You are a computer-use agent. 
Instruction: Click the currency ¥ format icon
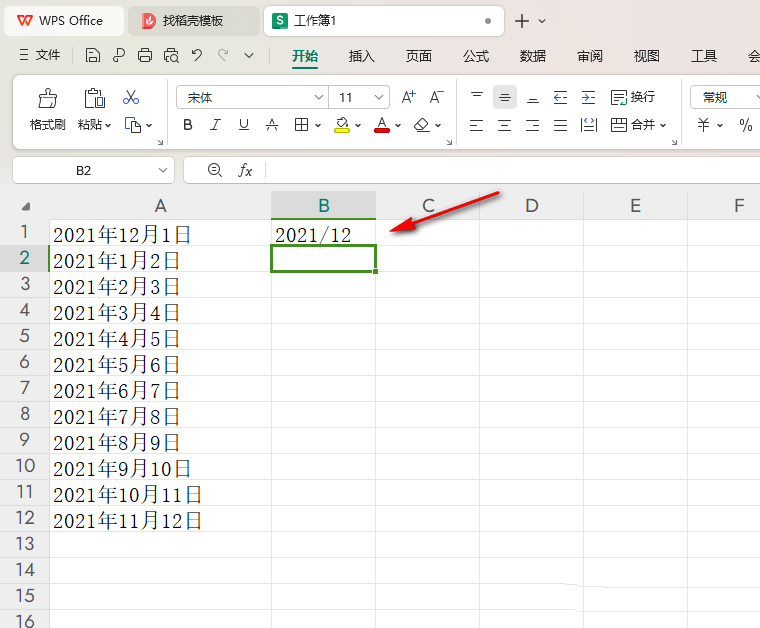[703, 125]
